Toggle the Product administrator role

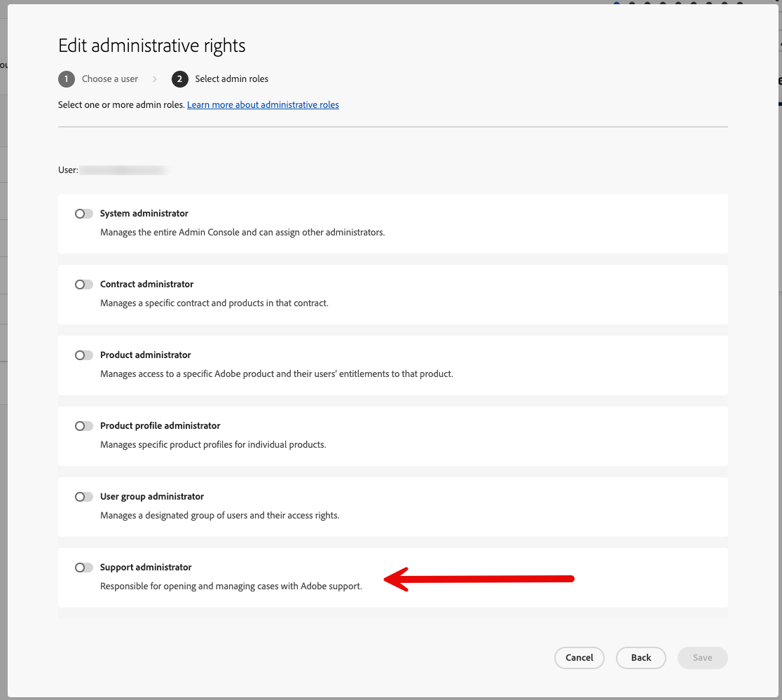pos(83,355)
